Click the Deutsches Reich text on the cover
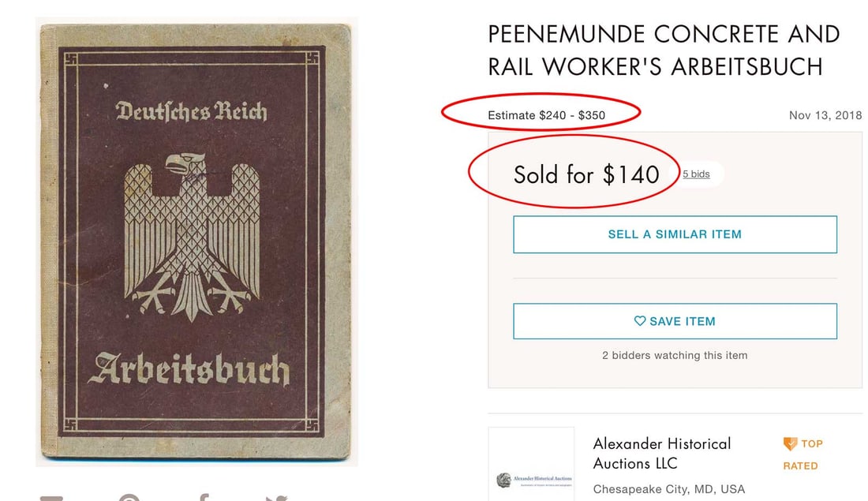This screenshot has width=868, height=501. pyautogui.click(x=192, y=112)
